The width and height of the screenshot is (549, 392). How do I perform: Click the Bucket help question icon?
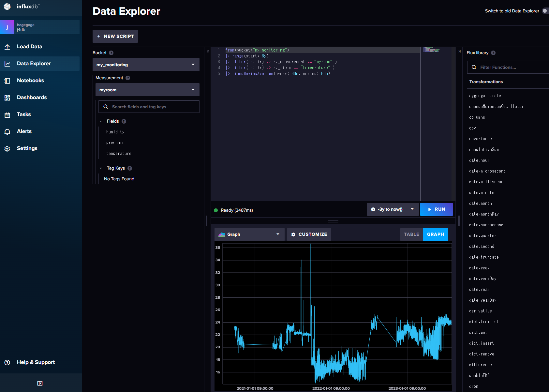(x=111, y=53)
